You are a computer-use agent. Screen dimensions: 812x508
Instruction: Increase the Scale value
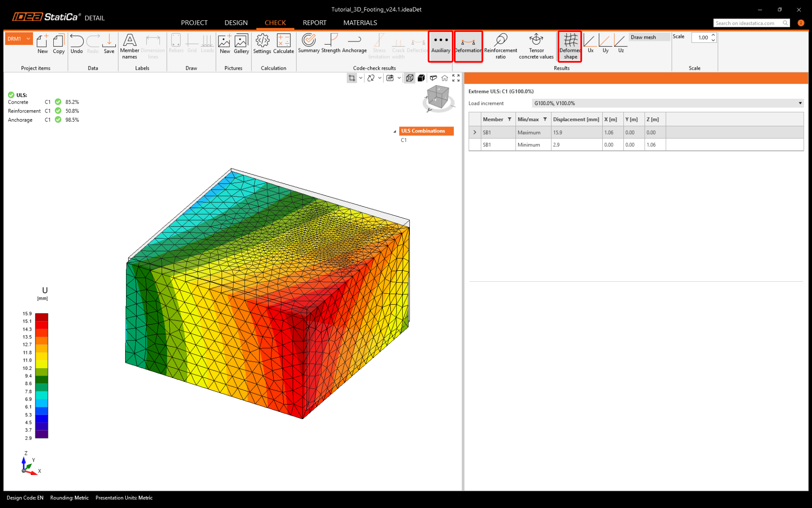713,35
